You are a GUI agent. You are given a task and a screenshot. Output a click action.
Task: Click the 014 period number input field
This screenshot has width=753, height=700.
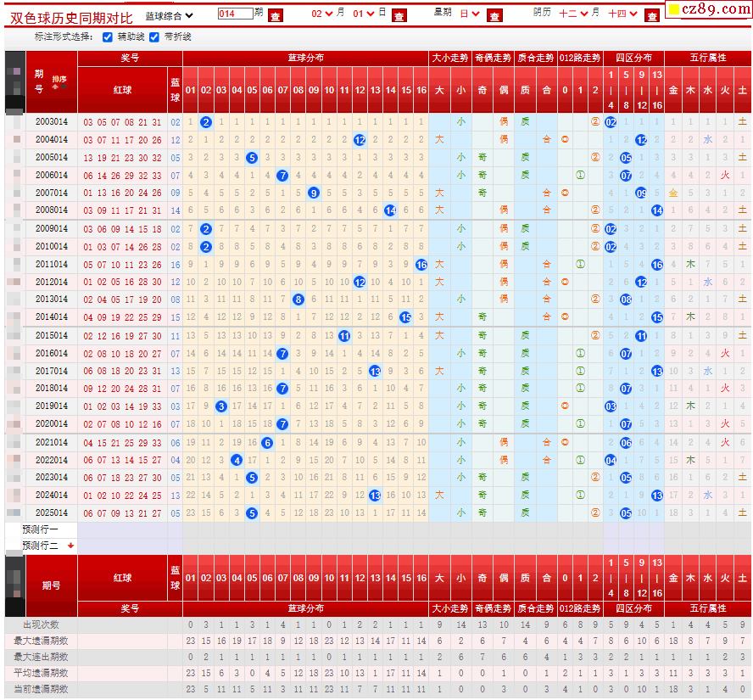pyautogui.click(x=235, y=14)
